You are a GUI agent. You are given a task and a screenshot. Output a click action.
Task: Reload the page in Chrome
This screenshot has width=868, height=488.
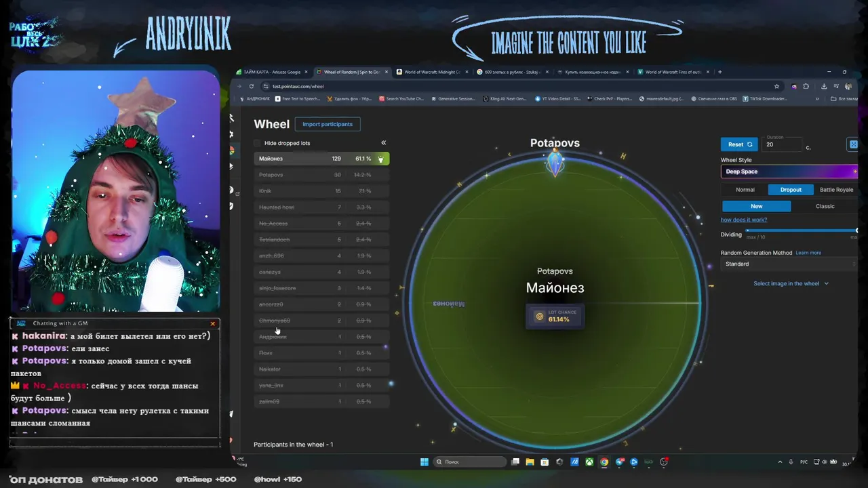click(251, 86)
